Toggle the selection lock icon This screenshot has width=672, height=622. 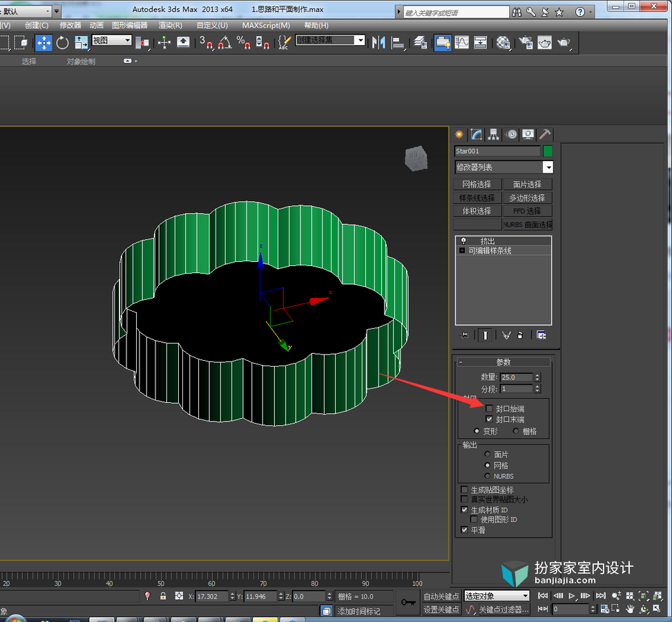163,596
